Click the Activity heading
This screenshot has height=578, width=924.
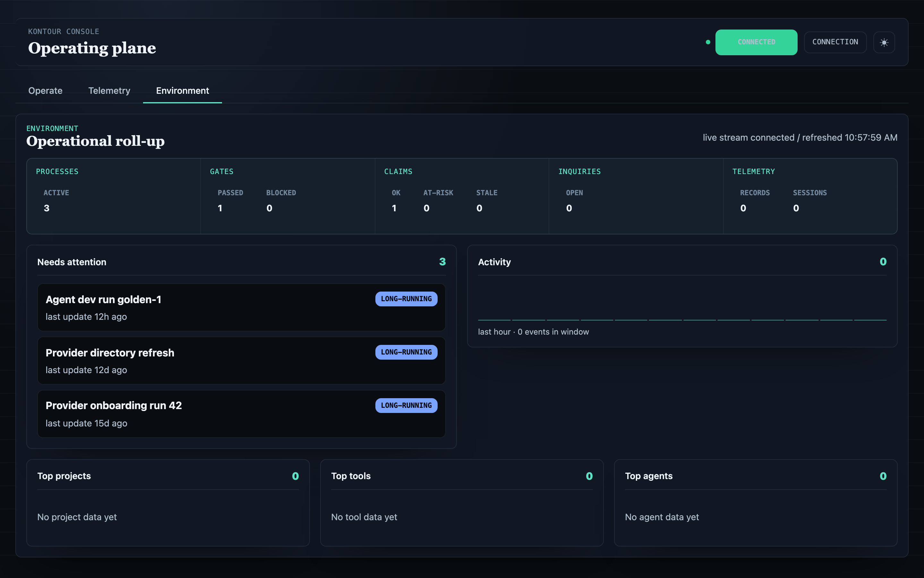[x=494, y=262]
